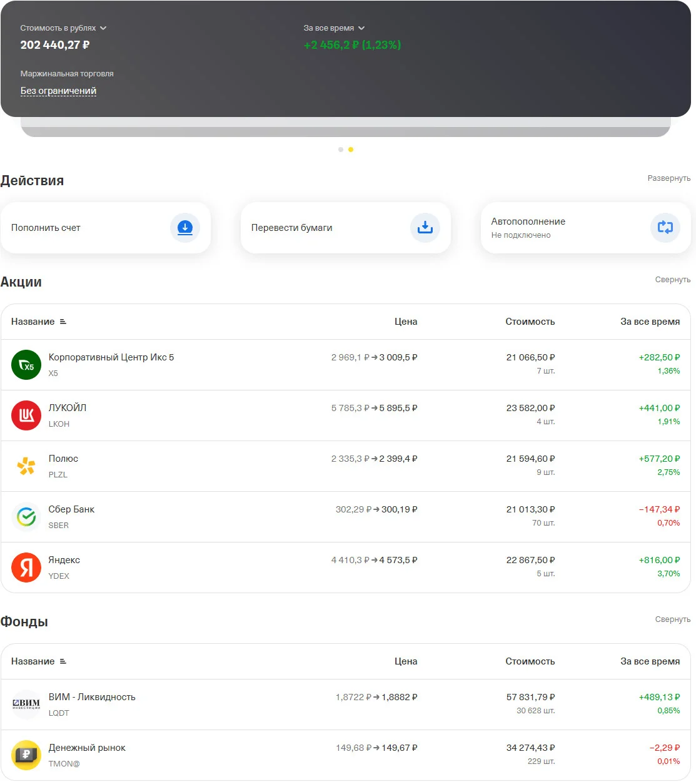Open the ЛУКОЙЛ red logo
Screen dimensions: 696x784
[x=26, y=415]
